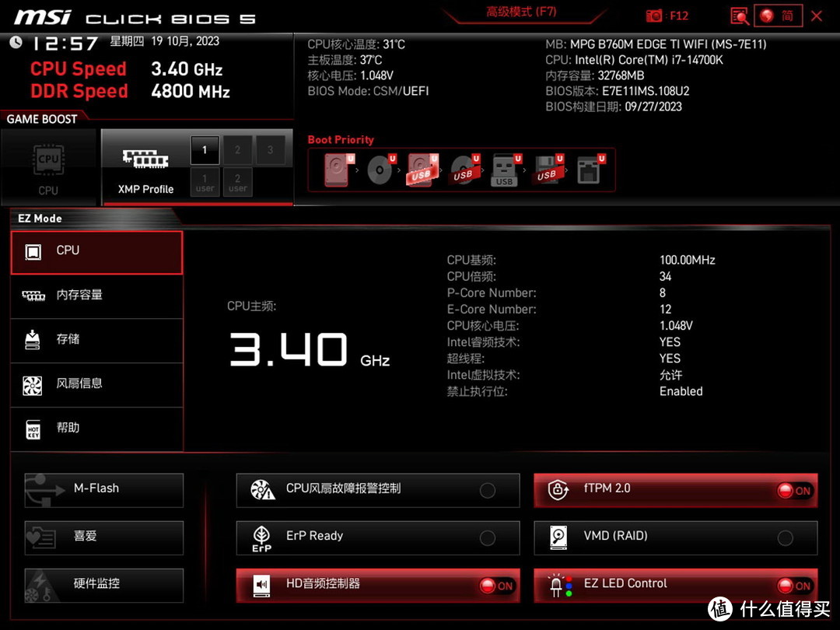
Task: Select XMP user profile 1
Action: pos(205,182)
